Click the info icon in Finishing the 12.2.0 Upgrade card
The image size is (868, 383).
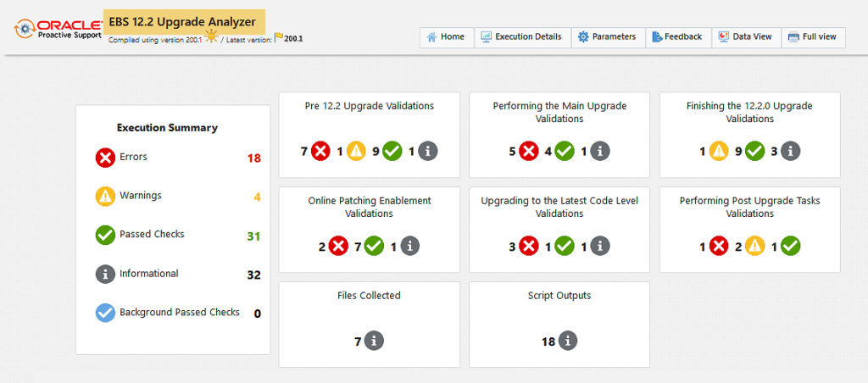click(x=791, y=151)
